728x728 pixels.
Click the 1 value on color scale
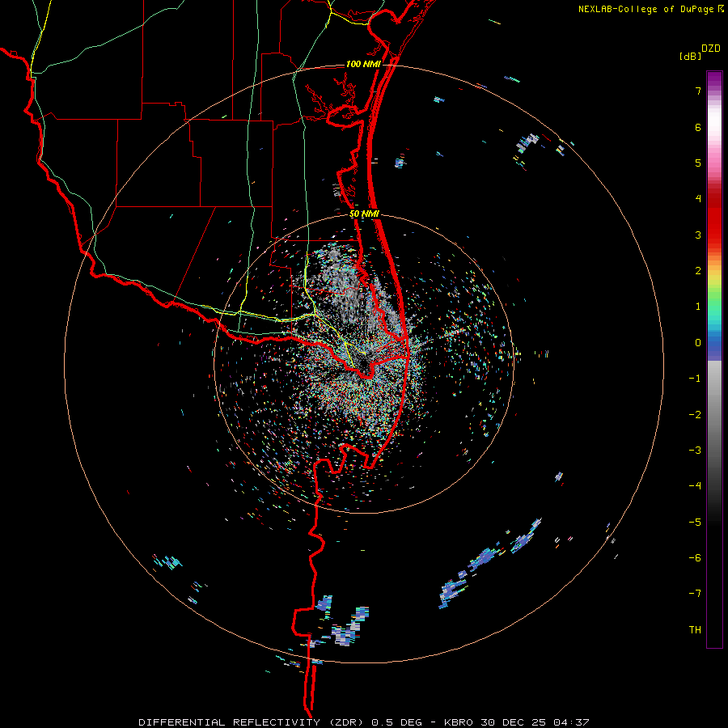pyautogui.click(x=698, y=307)
